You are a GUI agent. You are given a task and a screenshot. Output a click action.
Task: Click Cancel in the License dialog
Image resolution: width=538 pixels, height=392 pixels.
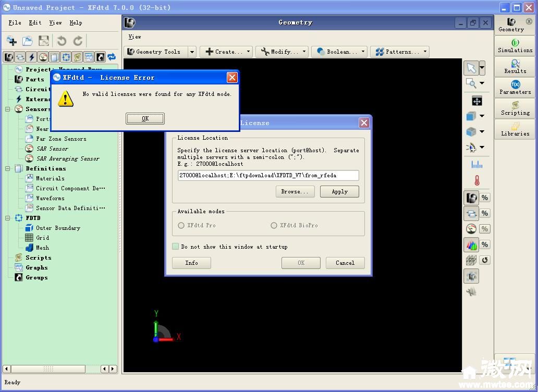[345, 263]
